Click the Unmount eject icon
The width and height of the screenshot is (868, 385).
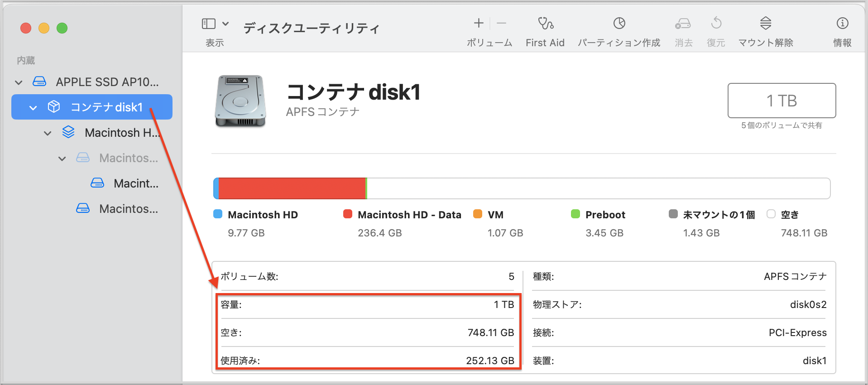765,23
